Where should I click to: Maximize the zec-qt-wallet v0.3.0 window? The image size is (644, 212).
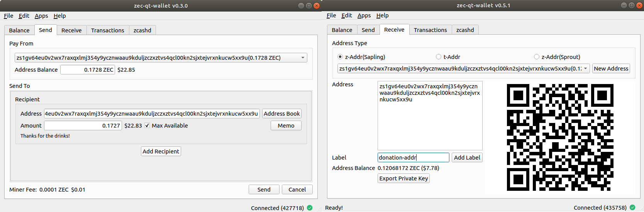coord(309,6)
